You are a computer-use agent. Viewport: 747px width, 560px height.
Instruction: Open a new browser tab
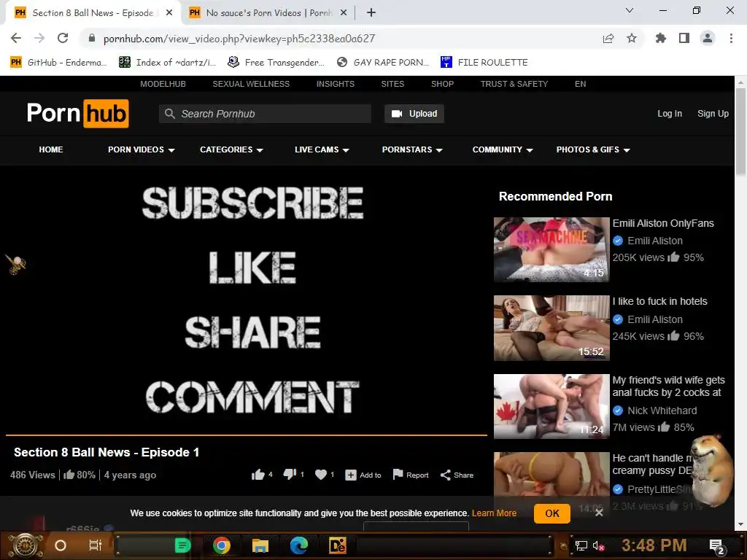371,12
